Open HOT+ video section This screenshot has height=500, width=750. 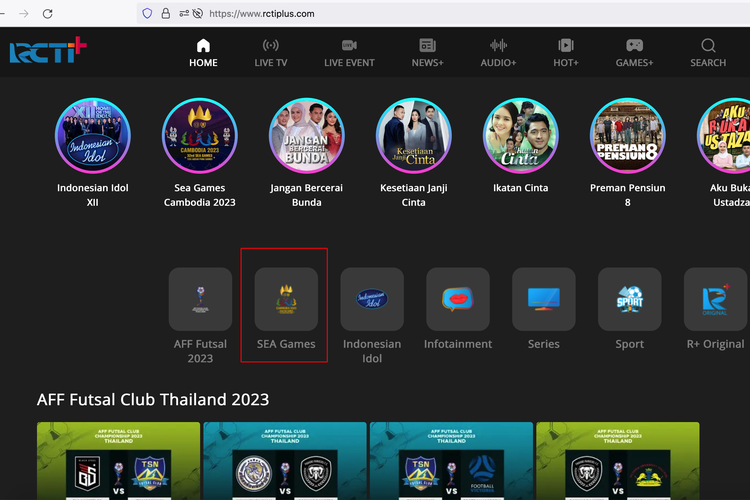click(x=566, y=52)
